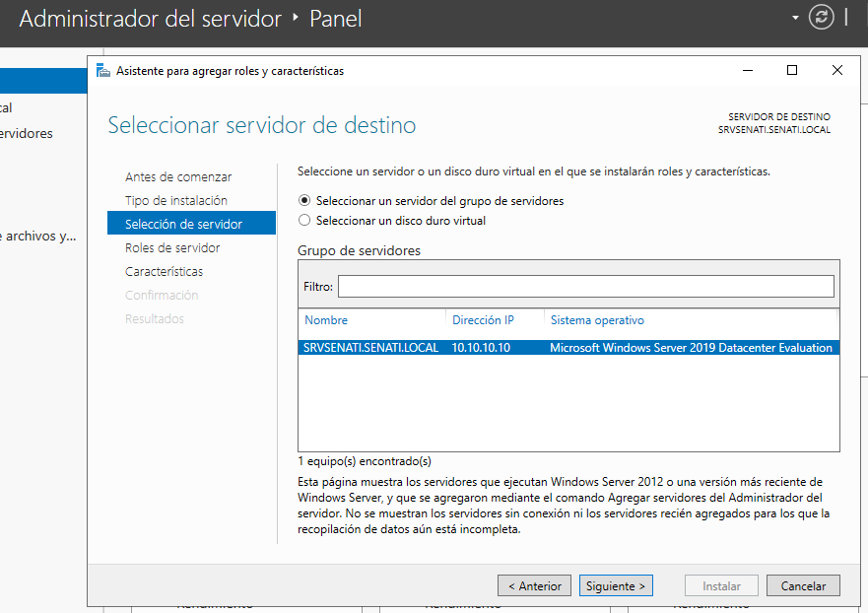The image size is (868, 613).
Task: Go to 'Características' step
Action: pos(164,271)
